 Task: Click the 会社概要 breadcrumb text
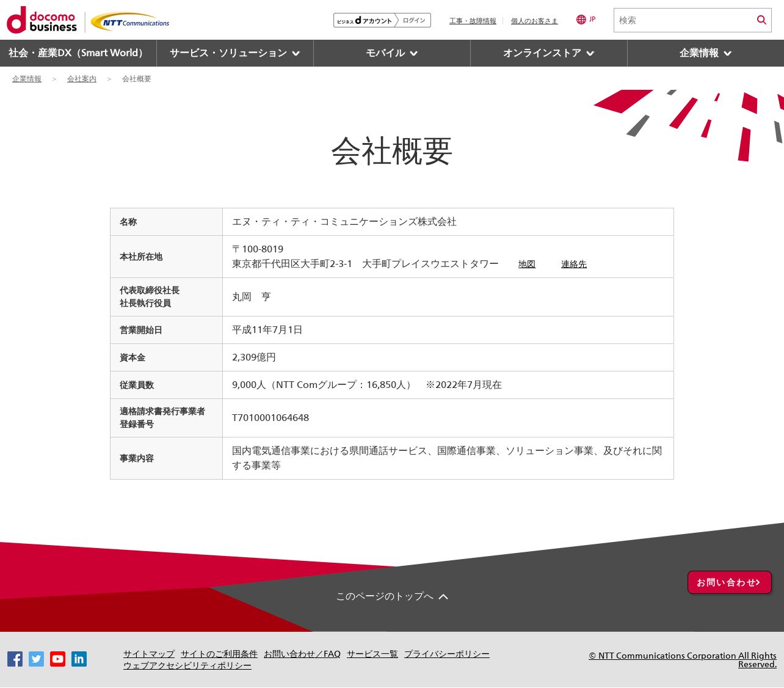pos(137,79)
